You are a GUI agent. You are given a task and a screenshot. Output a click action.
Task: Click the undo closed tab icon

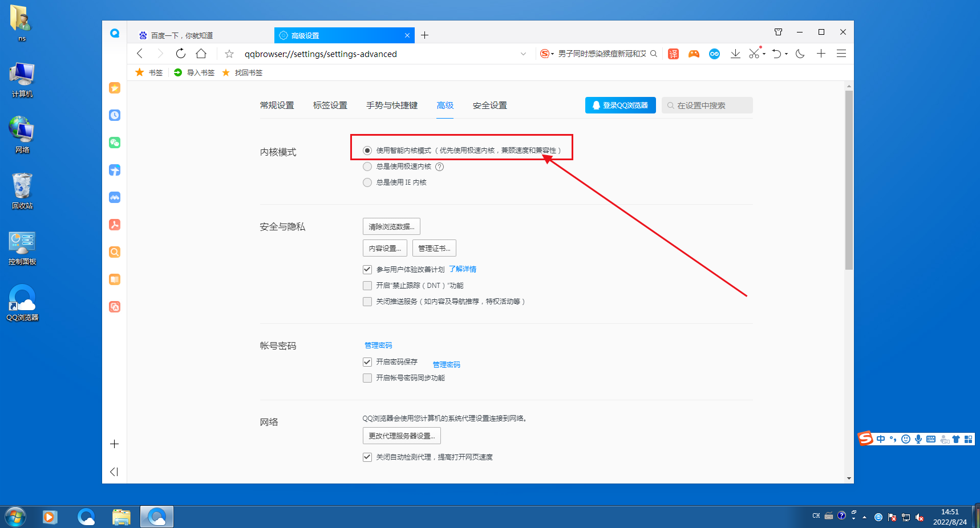click(x=776, y=54)
